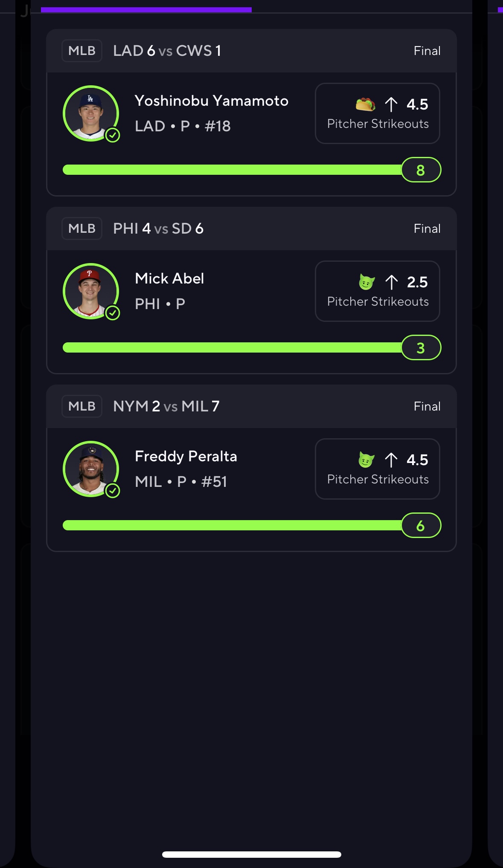
Task: Select the MLB tag on LAD vs CWS game
Action: 82,51
